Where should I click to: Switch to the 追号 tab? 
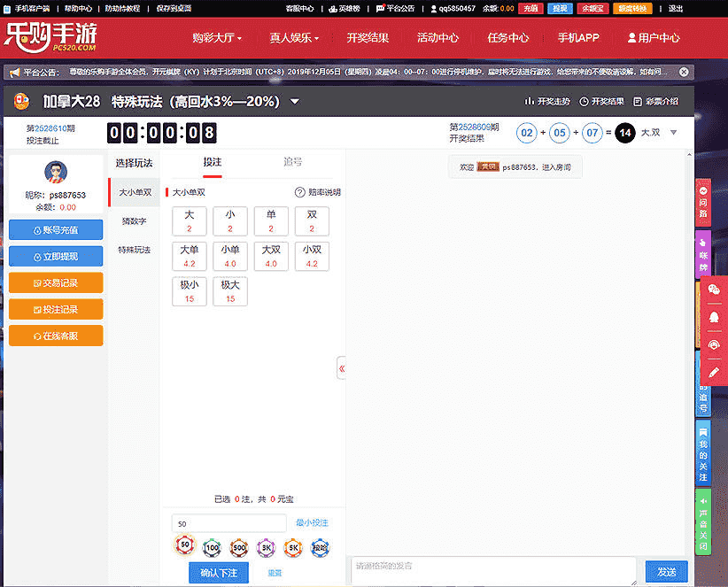click(x=292, y=162)
